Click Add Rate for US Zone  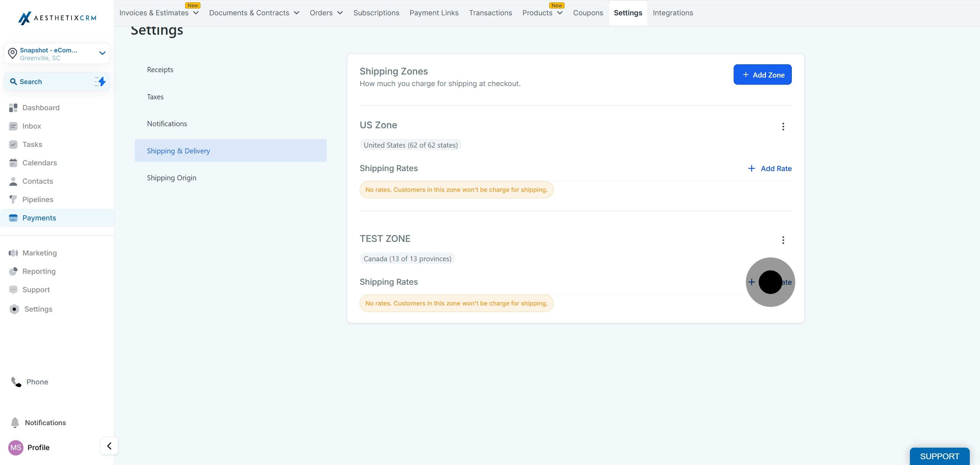coord(770,168)
